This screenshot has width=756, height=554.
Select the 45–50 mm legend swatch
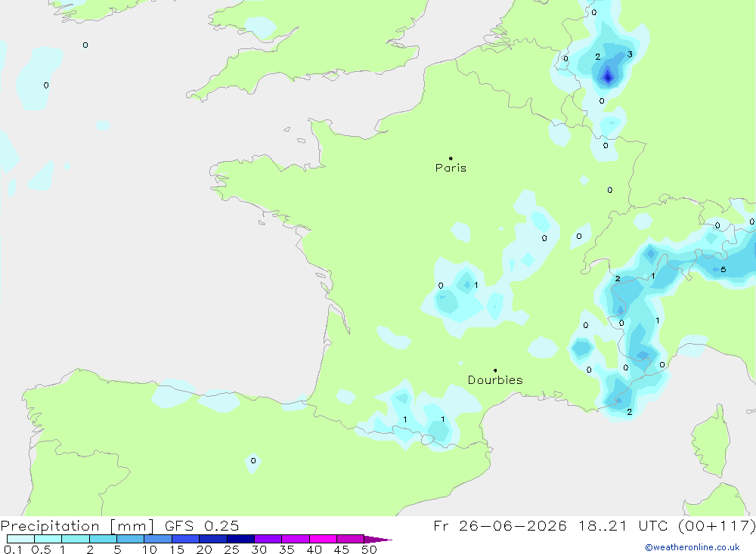(351, 539)
